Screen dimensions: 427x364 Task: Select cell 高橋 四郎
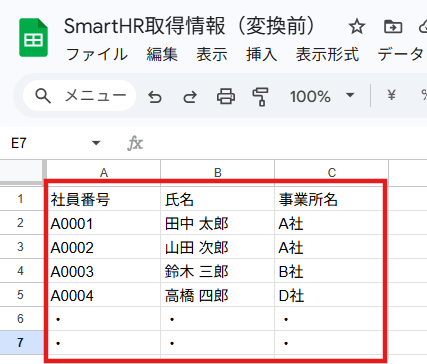coord(218,295)
